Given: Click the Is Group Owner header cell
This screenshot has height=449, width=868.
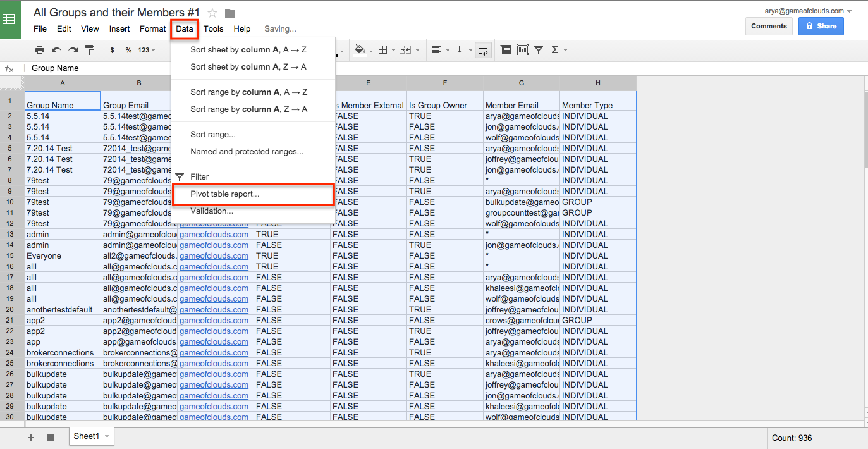Looking at the screenshot, I should (x=445, y=101).
